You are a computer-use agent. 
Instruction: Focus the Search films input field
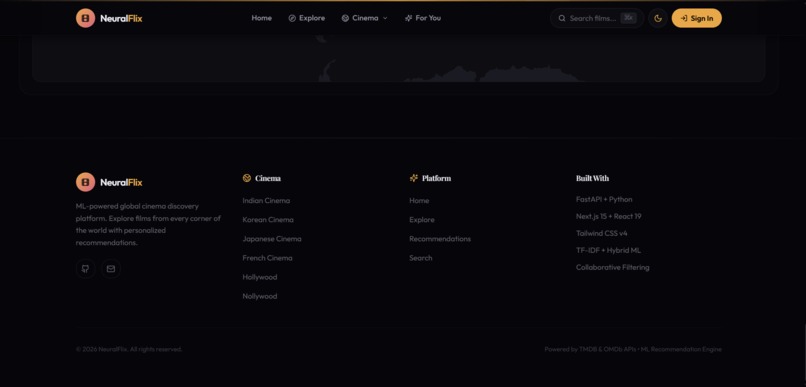tap(597, 19)
